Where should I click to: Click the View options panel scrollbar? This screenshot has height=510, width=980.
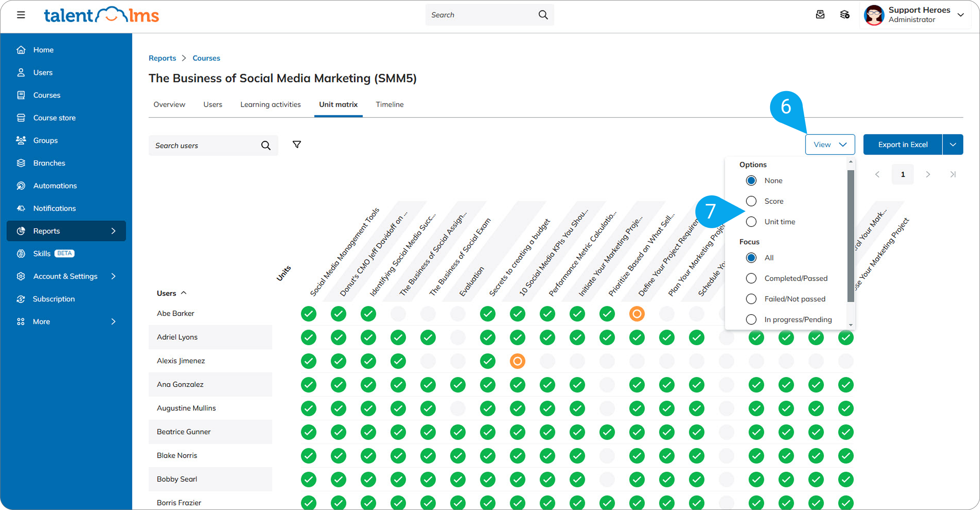851,236
